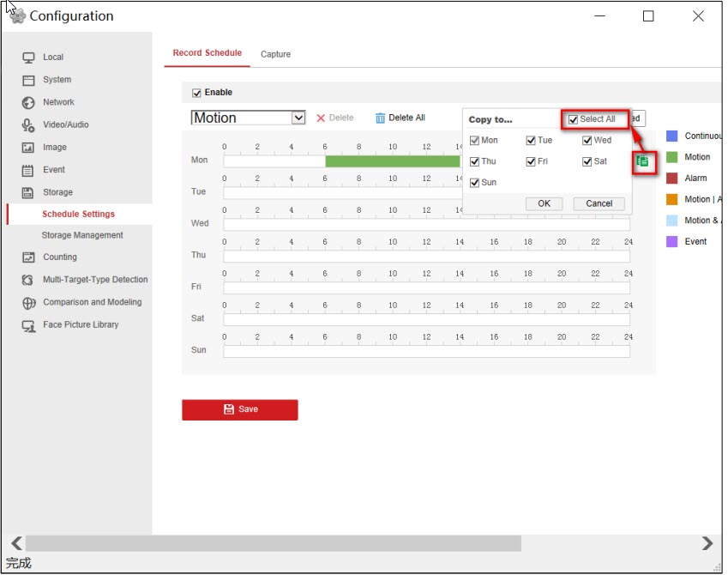Click the Local monitor icon in sidebar
The image size is (728, 575).
click(x=28, y=57)
